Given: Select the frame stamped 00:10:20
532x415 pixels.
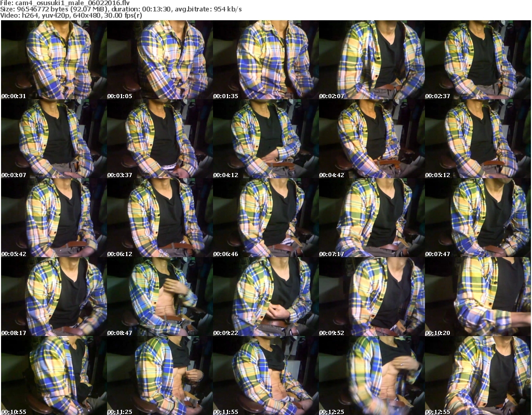Looking at the screenshot, I should (x=478, y=297).
